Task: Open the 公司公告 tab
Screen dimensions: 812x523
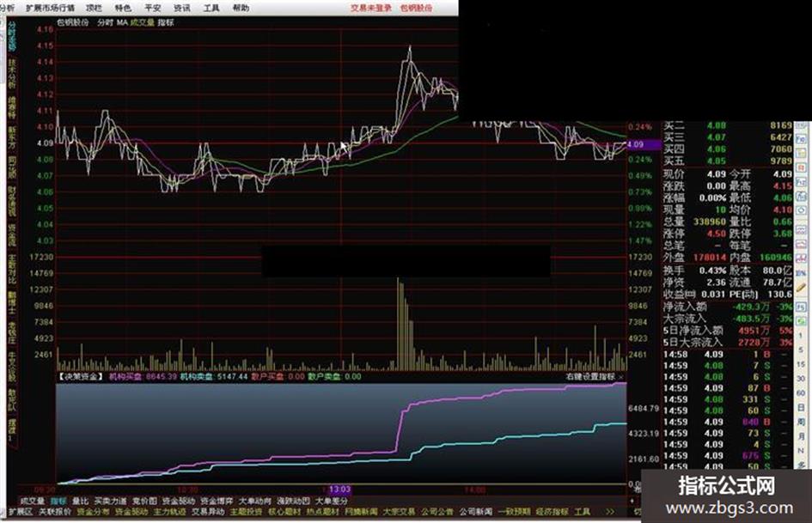Action: pyautogui.click(x=437, y=512)
